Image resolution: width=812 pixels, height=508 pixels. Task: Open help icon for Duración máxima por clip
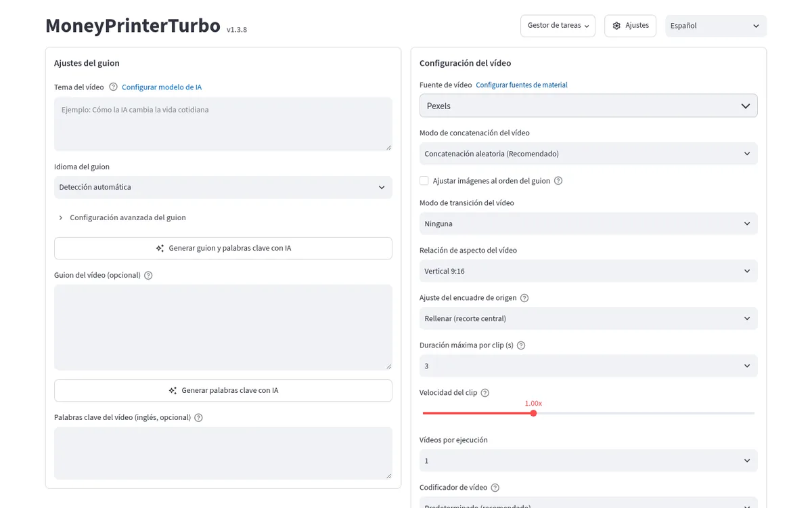pyautogui.click(x=521, y=345)
